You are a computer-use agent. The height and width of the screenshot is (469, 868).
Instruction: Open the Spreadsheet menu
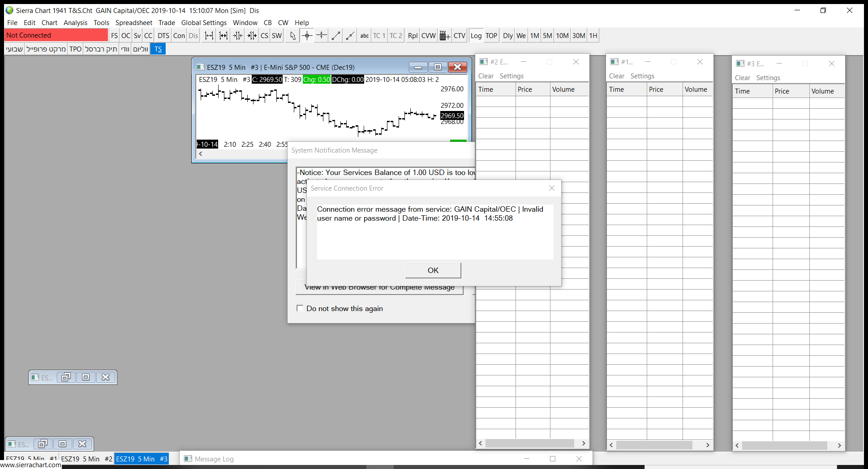[x=134, y=23]
